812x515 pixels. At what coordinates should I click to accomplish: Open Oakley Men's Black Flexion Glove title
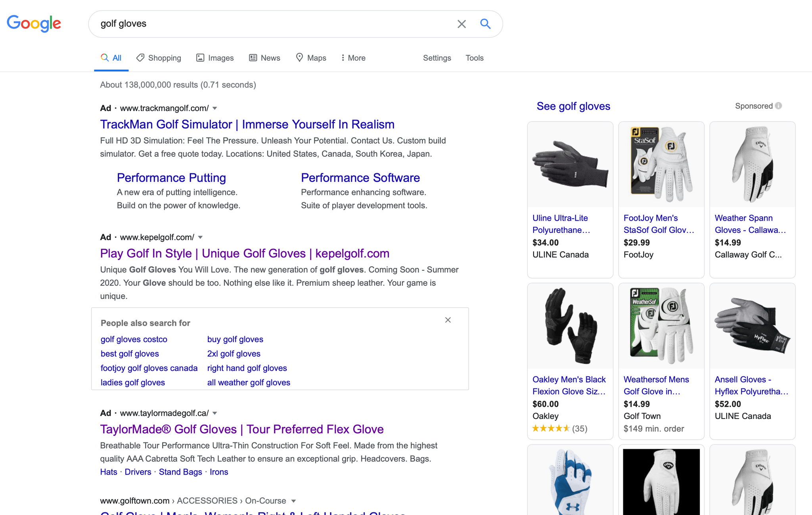click(x=569, y=385)
